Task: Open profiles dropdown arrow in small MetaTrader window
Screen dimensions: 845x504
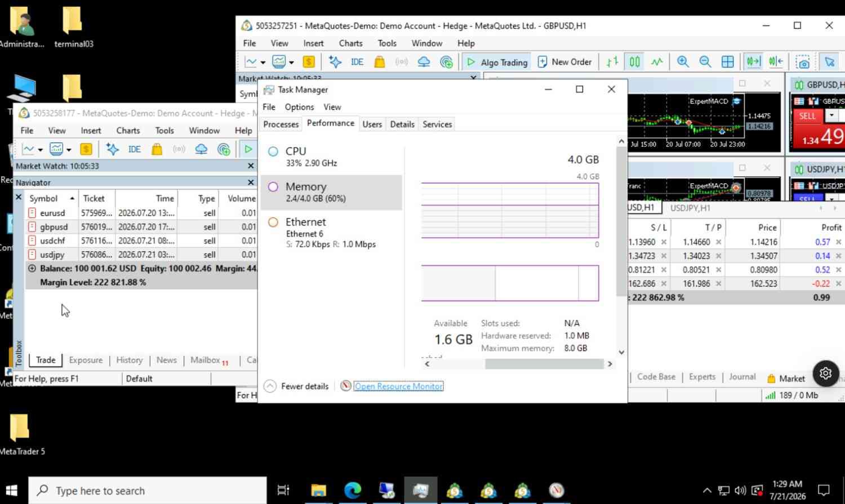Action: tap(69, 150)
